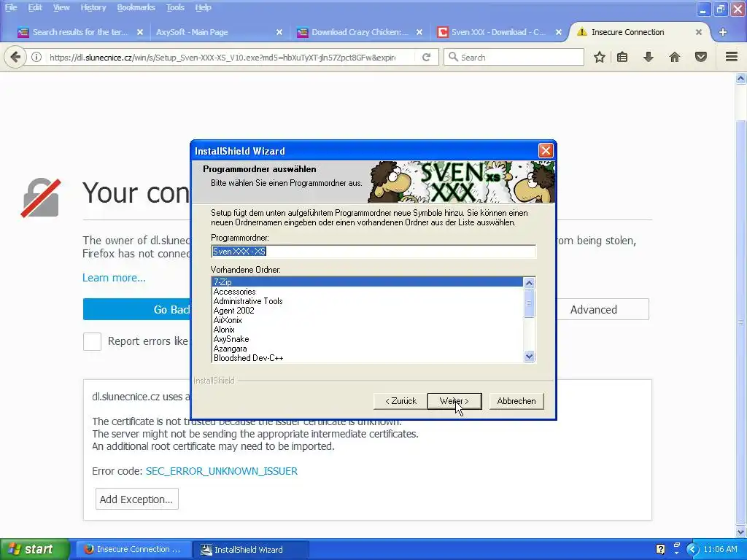Screen dimensions: 747x560
Task: Select Agent 2002 in folder list
Action: click(367, 311)
